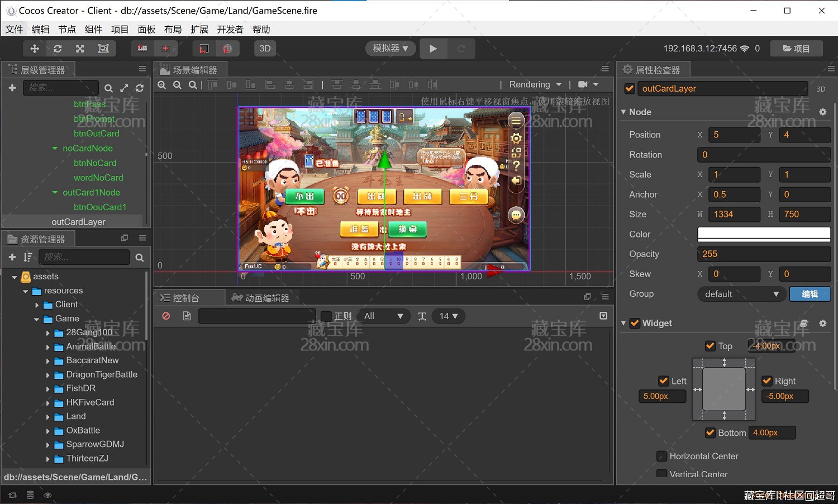Select the move transform tool
Viewport: 838px width, 504px height.
point(35,49)
